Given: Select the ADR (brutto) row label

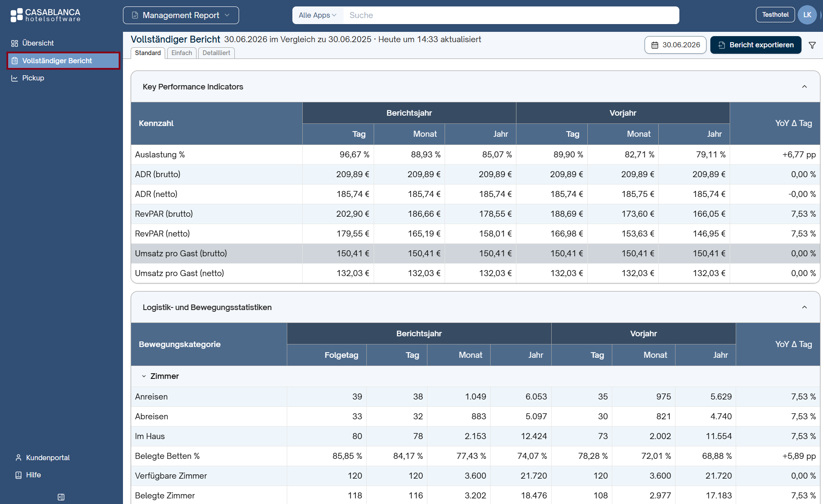Looking at the screenshot, I should (x=158, y=174).
